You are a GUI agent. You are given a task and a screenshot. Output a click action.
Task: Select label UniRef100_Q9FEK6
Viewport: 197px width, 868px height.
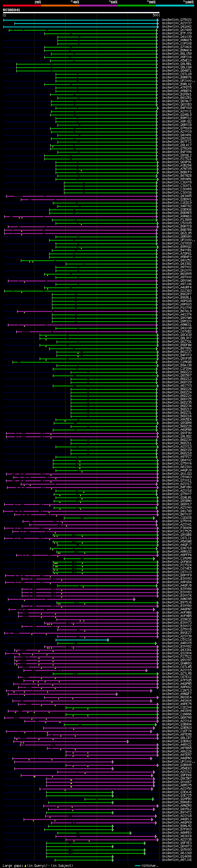click(x=177, y=775)
